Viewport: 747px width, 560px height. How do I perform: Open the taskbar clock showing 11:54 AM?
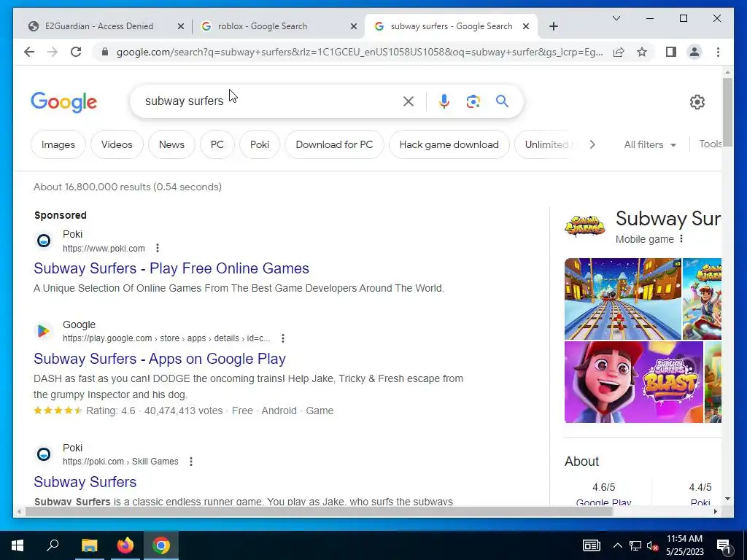click(684, 545)
